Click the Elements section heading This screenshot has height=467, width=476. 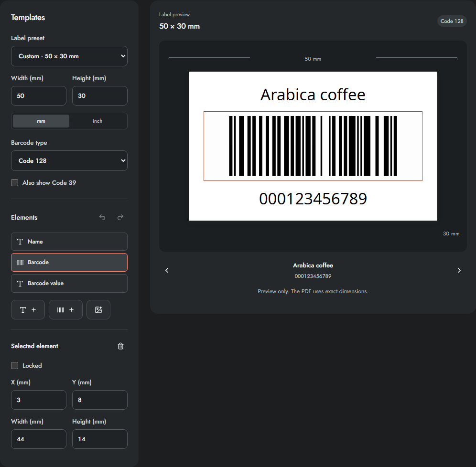point(24,217)
